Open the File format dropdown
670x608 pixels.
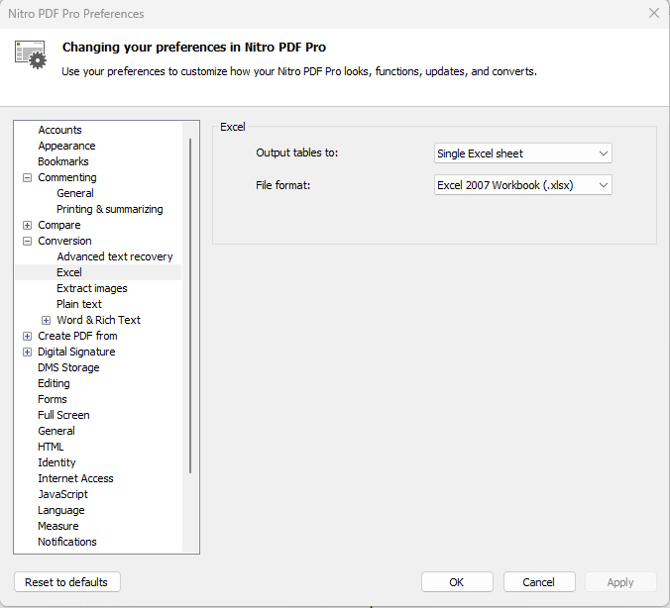523,185
